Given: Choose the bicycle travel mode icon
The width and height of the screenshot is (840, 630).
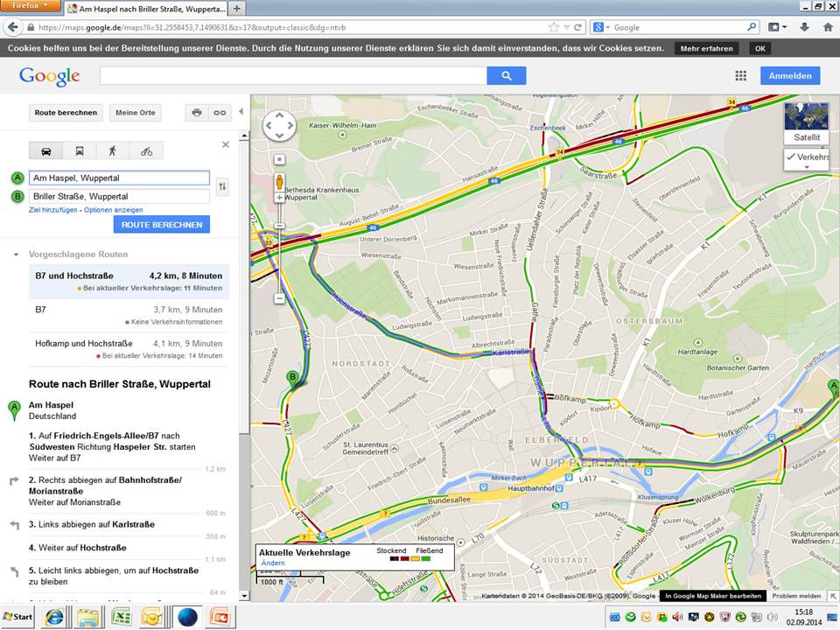Looking at the screenshot, I should (x=146, y=151).
